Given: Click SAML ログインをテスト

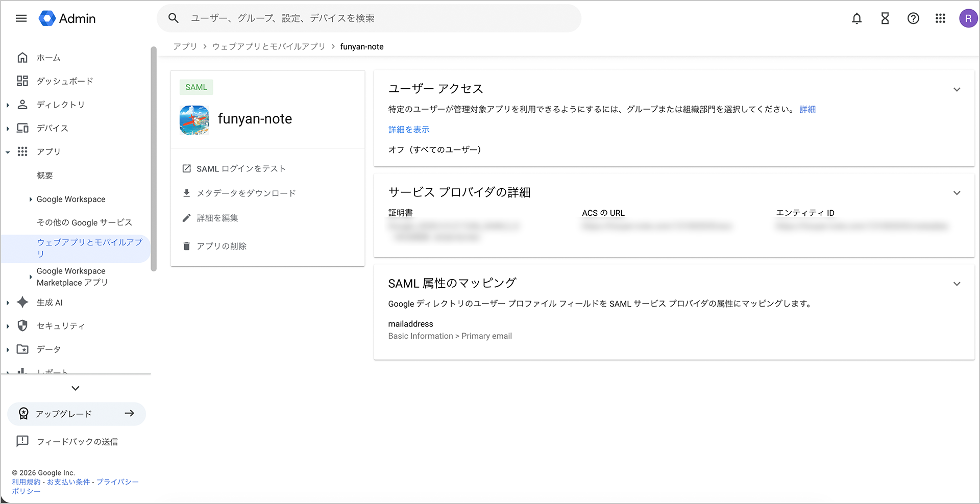Looking at the screenshot, I should (x=240, y=169).
